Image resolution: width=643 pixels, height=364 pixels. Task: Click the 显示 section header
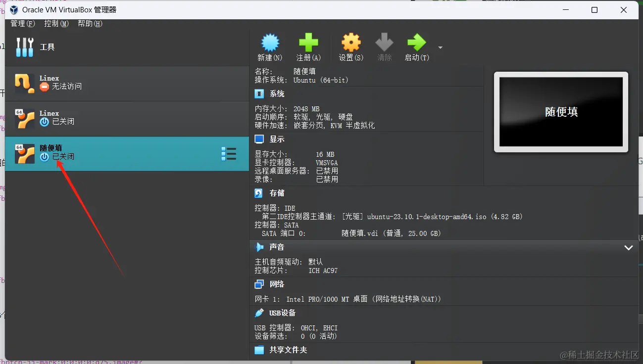[x=277, y=139]
